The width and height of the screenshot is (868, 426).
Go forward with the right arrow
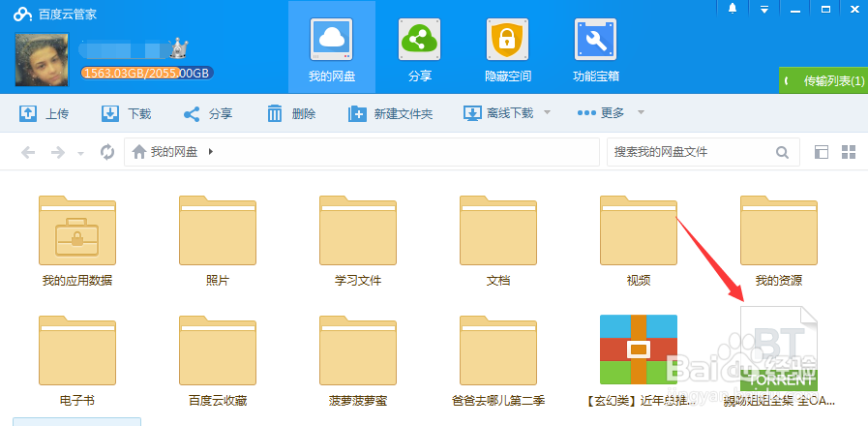click(57, 152)
